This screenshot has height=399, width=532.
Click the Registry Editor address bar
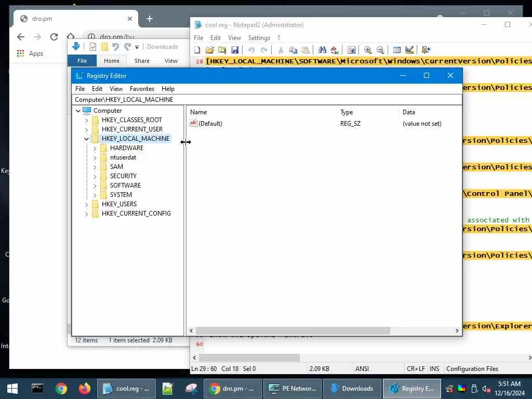pos(267,99)
